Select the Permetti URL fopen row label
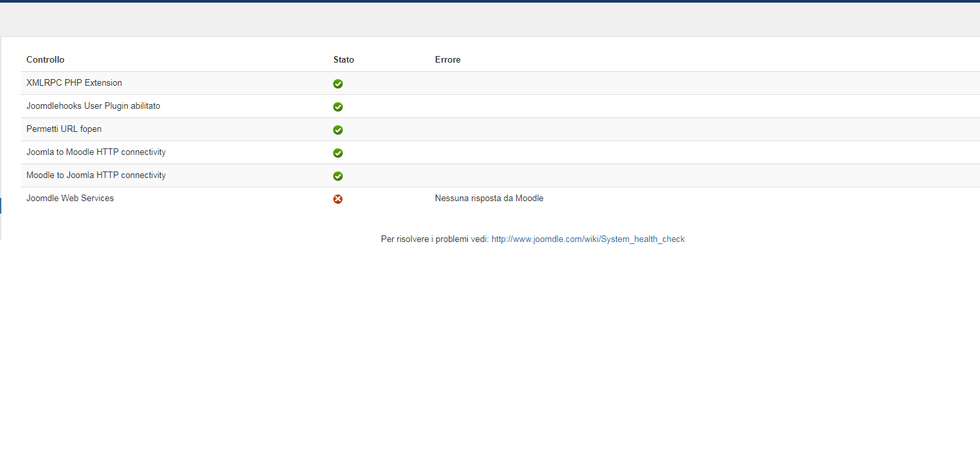The image size is (980, 457). click(x=64, y=129)
